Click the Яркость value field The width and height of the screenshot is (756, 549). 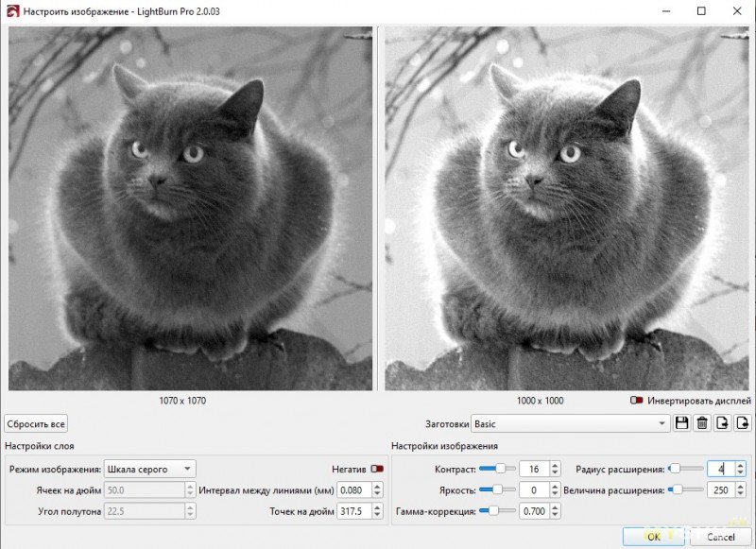tap(532, 490)
